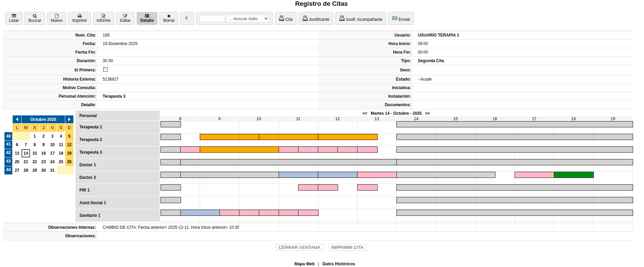Viewport: 644px width, 267px height.
Task: Send the appointment using Enviar
Action: point(401,19)
